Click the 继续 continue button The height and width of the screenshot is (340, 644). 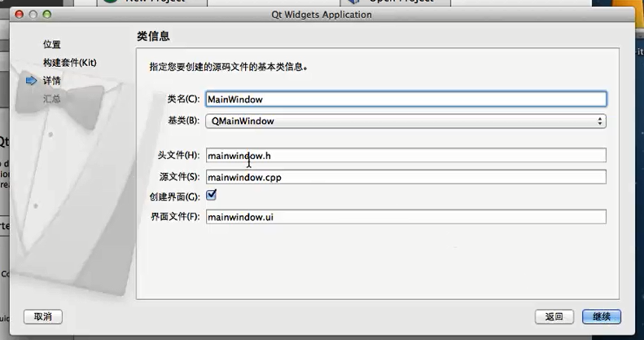click(602, 316)
